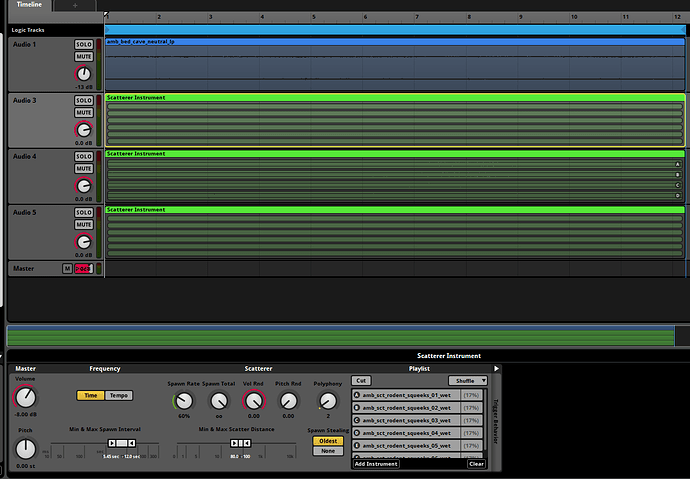The width and height of the screenshot is (690, 479).
Task: Solo the Audio 5 track
Action: coord(84,212)
